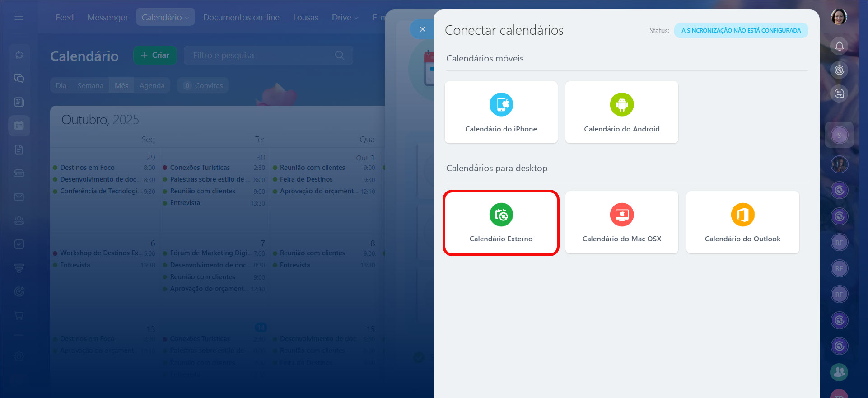Connect Calendário Externo

click(x=501, y=223)
